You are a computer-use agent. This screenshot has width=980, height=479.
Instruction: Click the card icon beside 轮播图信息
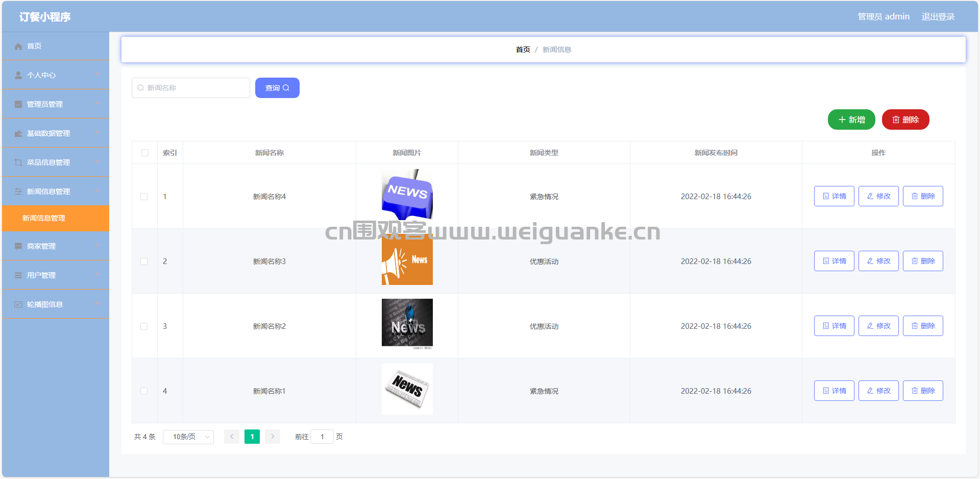[x=18, y=305]
